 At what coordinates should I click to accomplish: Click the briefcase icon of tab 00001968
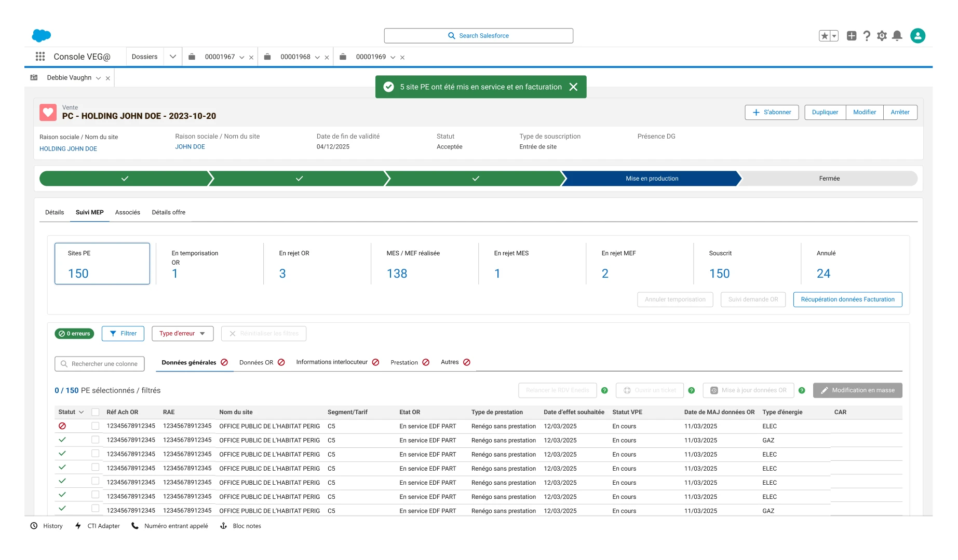(x=267, y=57)
